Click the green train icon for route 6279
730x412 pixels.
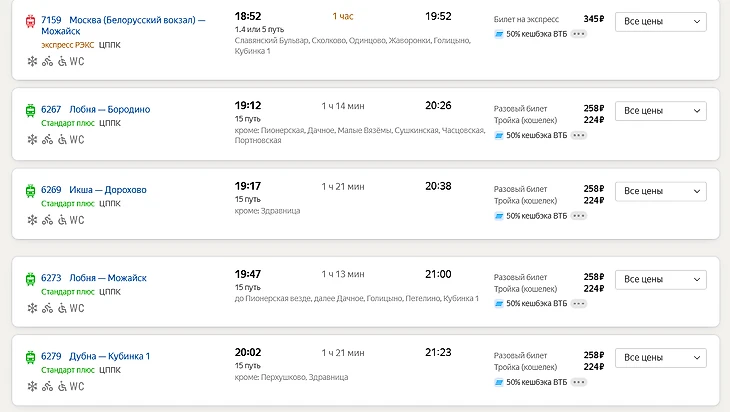click(x=30, y=356)
